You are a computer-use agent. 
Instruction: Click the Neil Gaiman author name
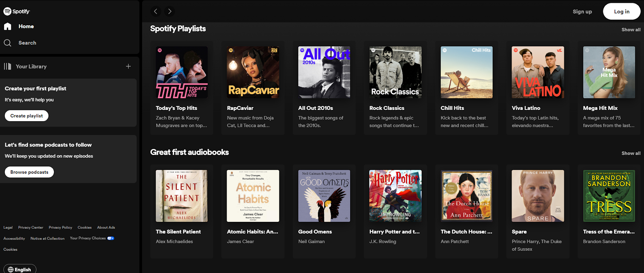pos(312,242)
